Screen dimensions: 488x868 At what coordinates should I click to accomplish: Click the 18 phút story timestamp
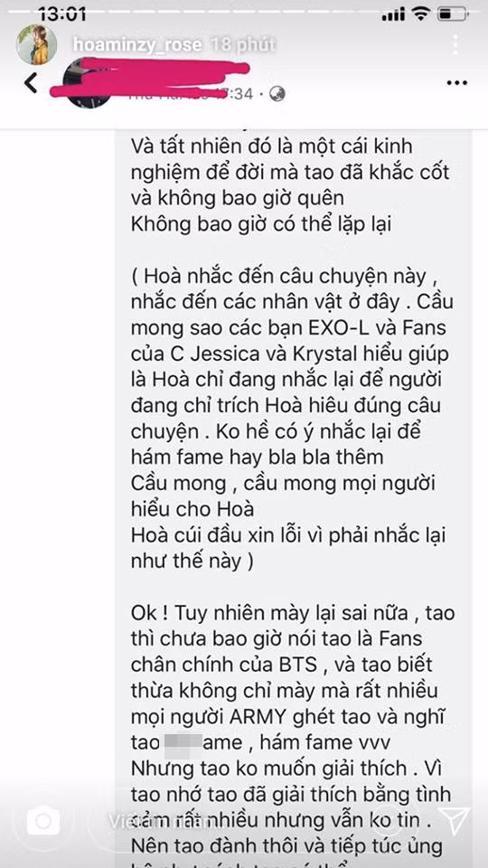point(243,45)
